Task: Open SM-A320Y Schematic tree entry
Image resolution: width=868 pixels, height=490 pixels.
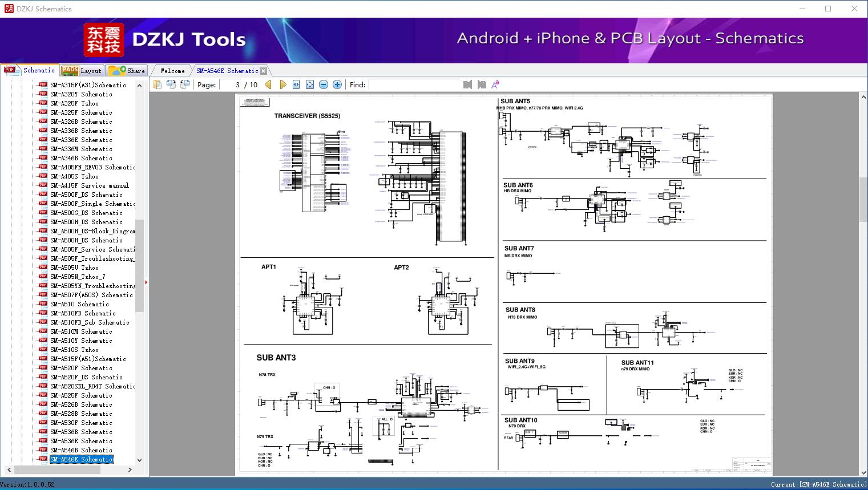Action: pos(81,94)
